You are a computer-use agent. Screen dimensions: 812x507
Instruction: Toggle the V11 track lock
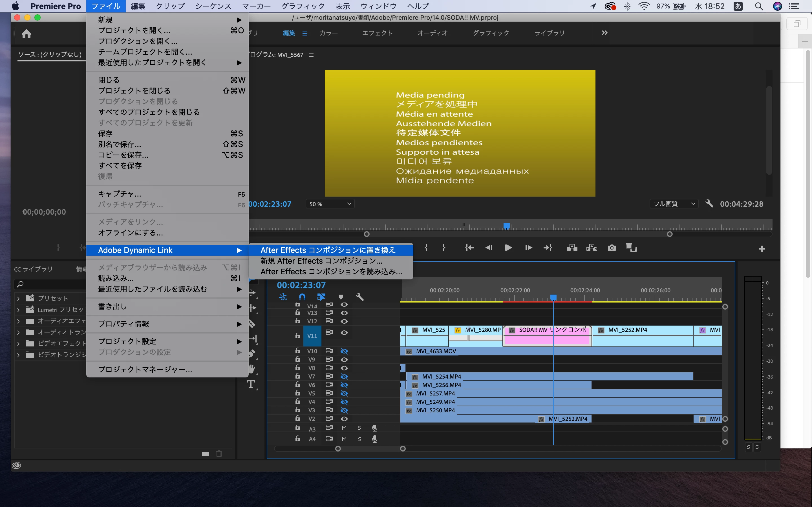pos(298,335)
